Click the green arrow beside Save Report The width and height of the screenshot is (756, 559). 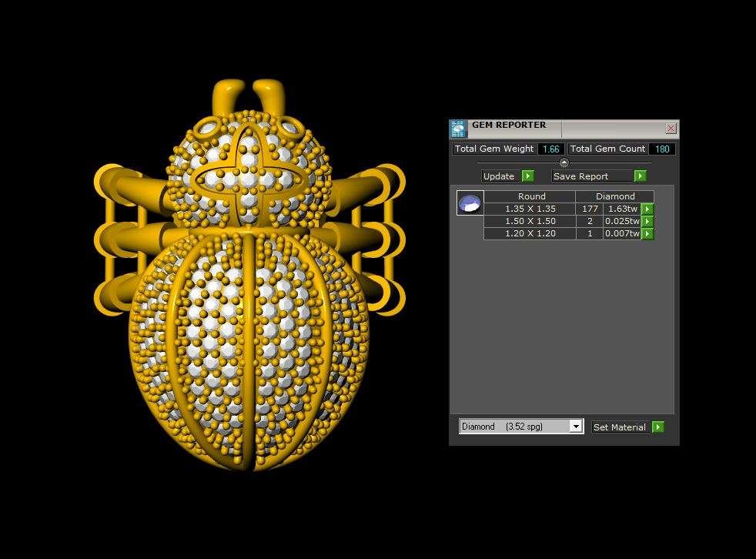pos(640,176)
